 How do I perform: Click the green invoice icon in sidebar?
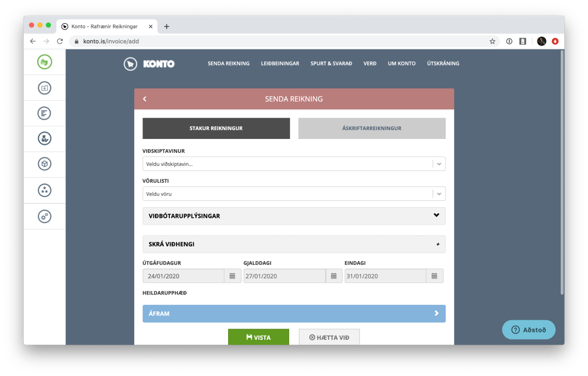tap(44, 62)
